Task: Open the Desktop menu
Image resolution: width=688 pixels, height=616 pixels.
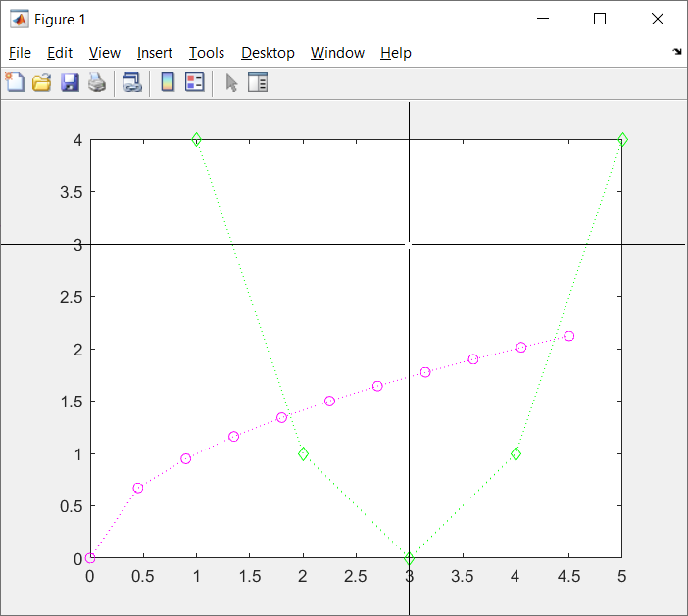Action: (268, 53)
